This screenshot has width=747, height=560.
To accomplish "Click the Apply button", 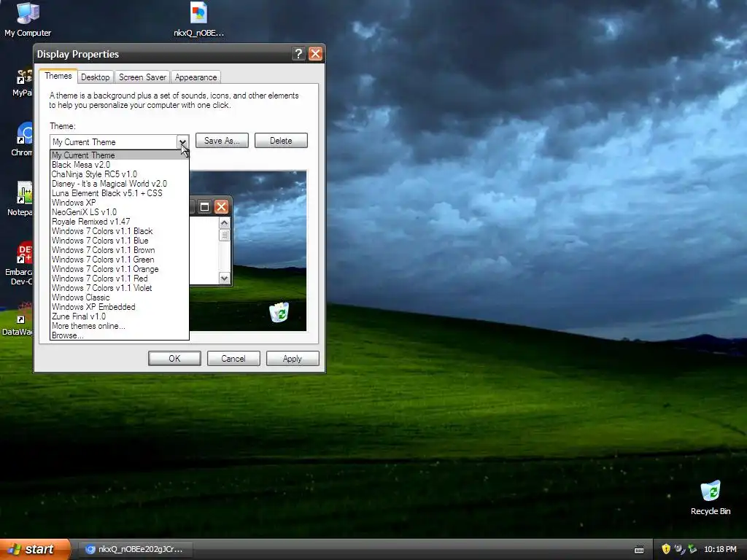I will (x=293, y=359).
